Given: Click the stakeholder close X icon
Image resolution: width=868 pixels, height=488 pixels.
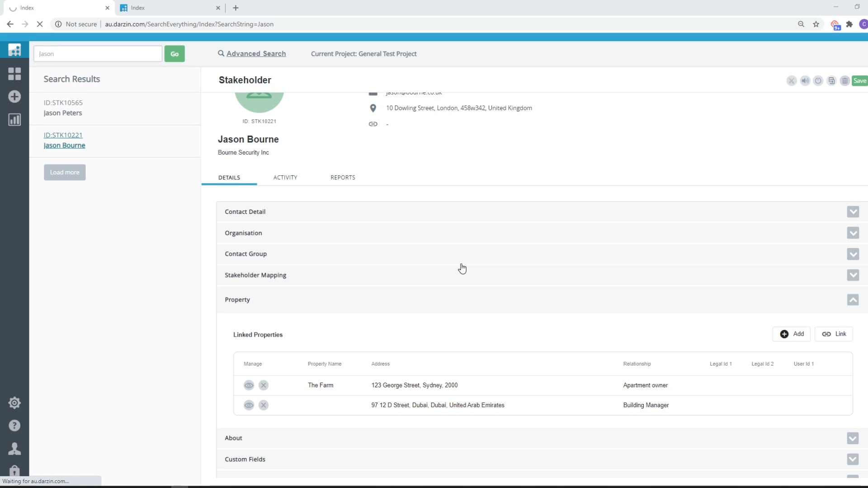Looking at the screenshot, I should (x=791, y=81).
